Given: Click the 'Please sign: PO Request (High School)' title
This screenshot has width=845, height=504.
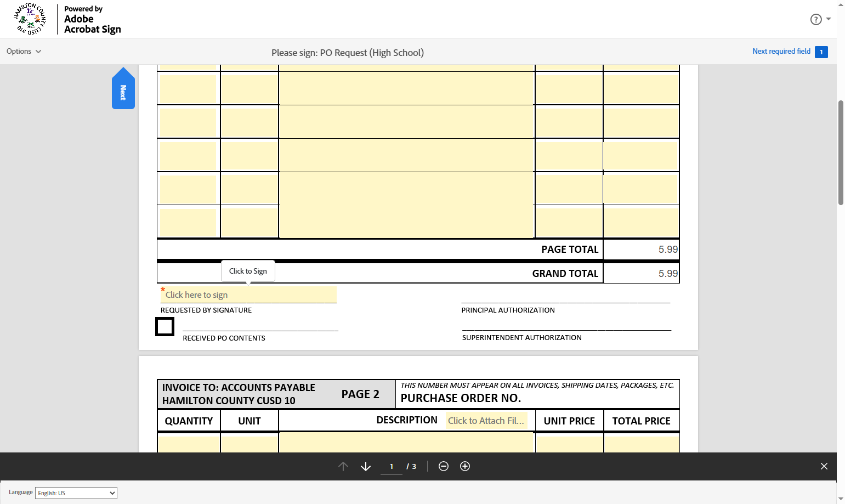Looking at the screenshot, I should (348, 53).
